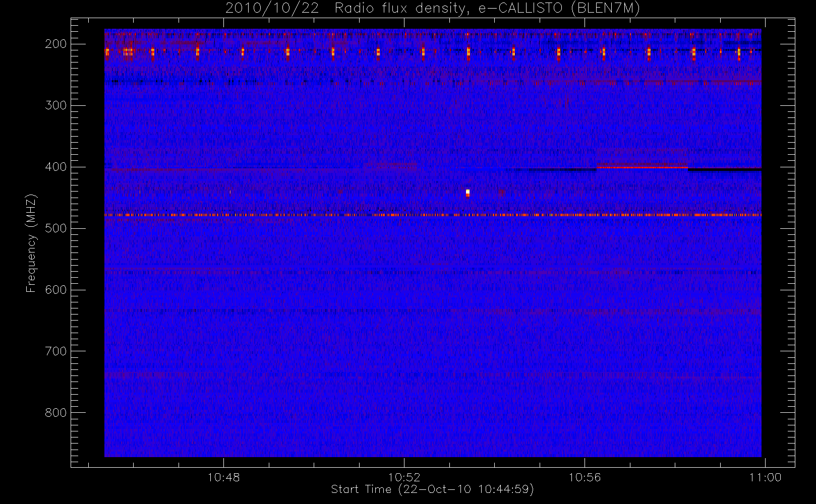Click the Frequency (MHZ) axis title

click(31, 243)
